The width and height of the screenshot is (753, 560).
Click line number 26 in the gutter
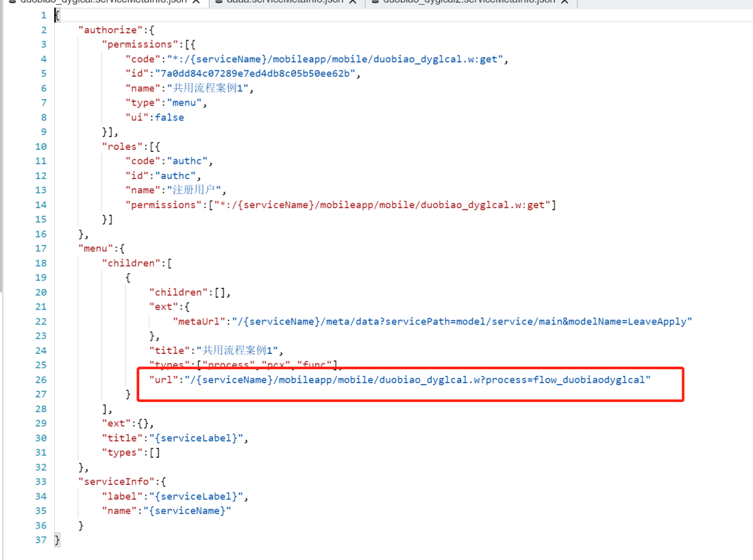[x=41, y=380]
